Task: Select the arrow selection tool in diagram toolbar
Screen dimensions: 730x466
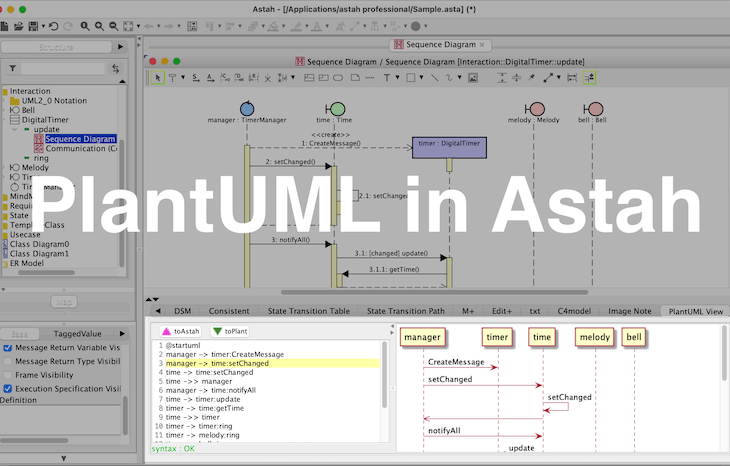Action: pos(157,77)
